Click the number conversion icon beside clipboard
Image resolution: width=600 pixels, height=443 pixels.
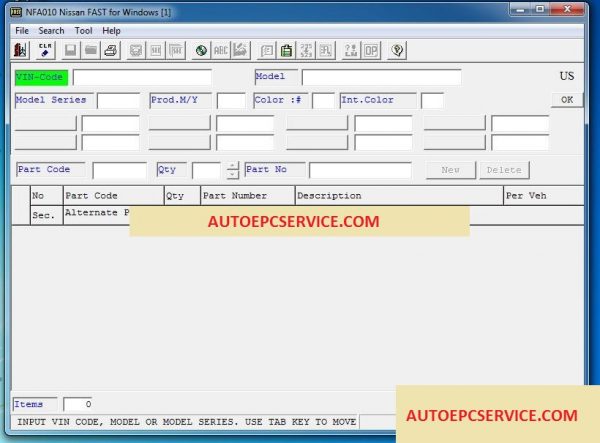pyautogui.click(x=306, y=50)
